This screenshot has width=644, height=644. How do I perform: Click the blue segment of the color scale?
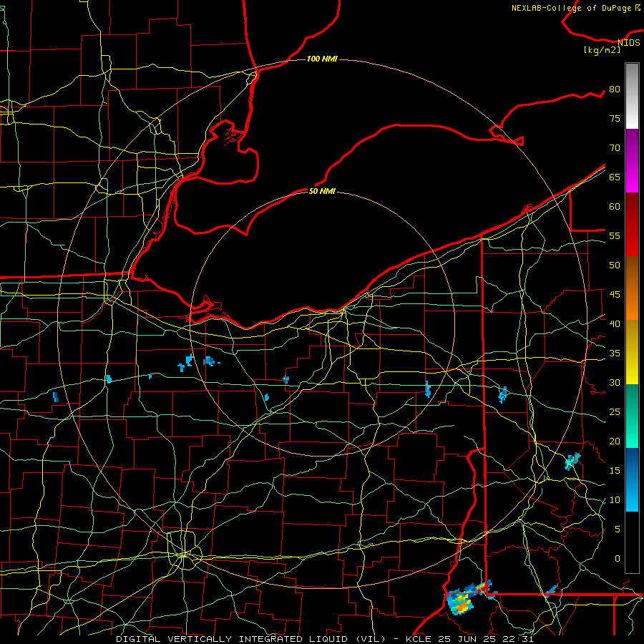point(632,479)
